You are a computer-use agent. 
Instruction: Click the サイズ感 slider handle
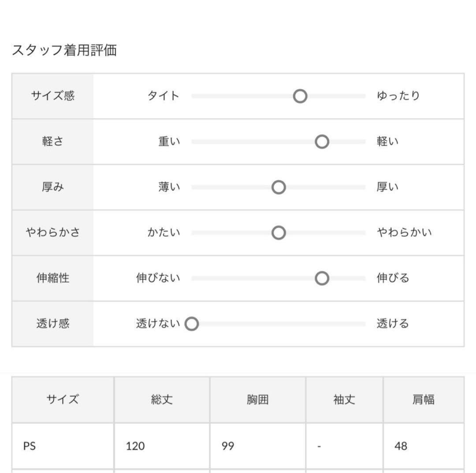click(x=300, y=96)
